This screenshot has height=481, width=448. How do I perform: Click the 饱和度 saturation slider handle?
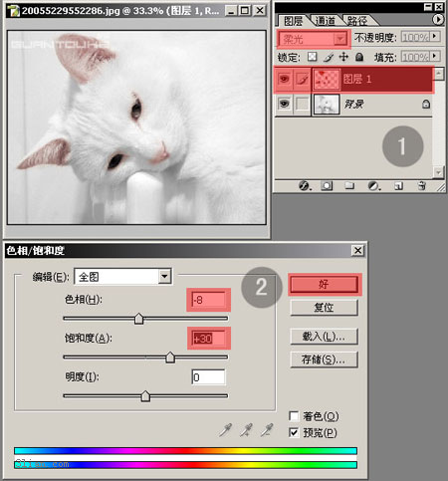(170, 358)
